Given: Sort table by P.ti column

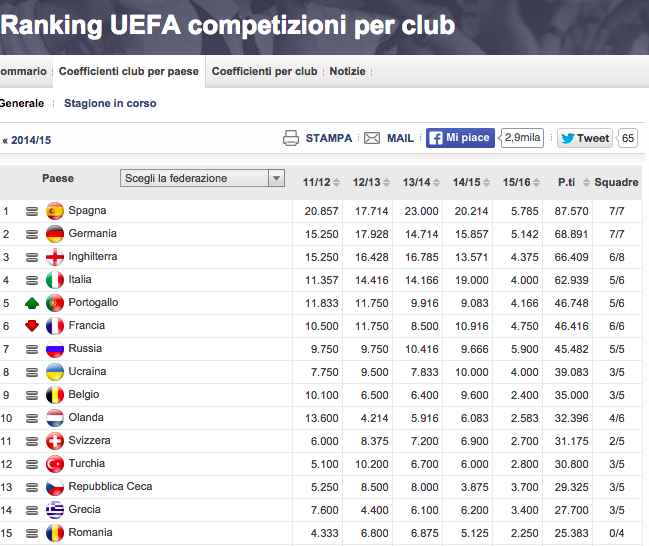Looking at the screenshot, I should [571, 182].
